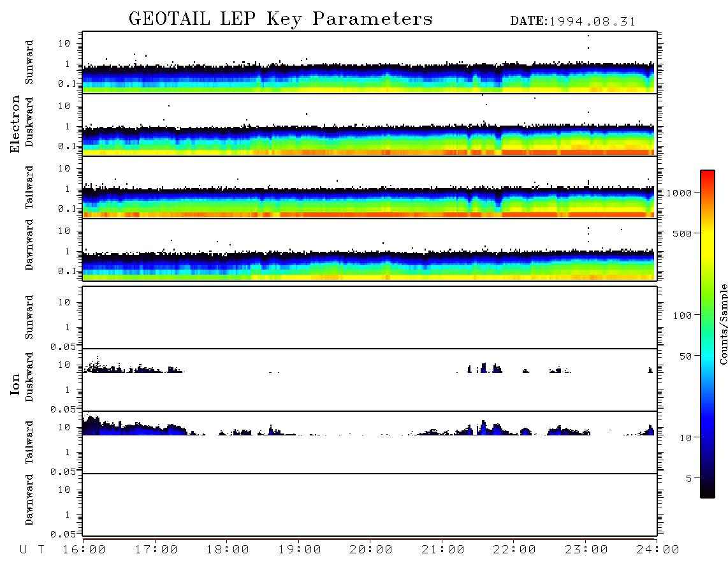The width and height of the screenshot is (728, 561).
Task: Click the "23:00" time tick label
Action: (x=586, y=550)
